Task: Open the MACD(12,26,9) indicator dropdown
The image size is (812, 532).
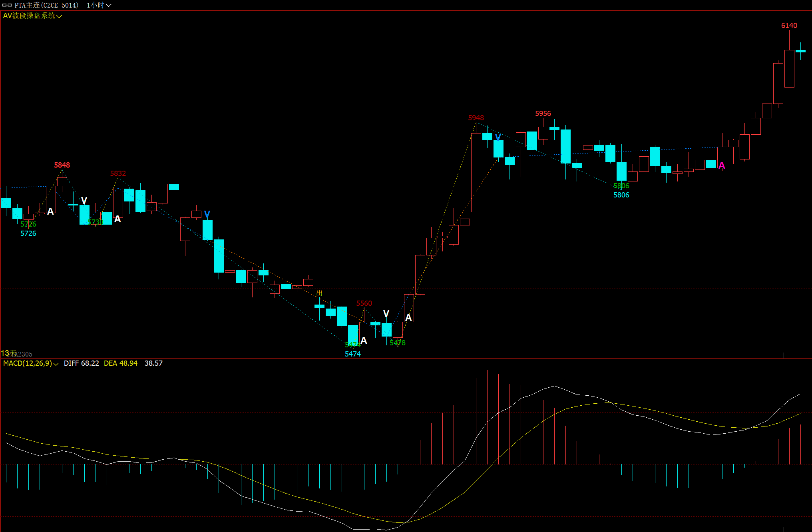Action: 31,363
